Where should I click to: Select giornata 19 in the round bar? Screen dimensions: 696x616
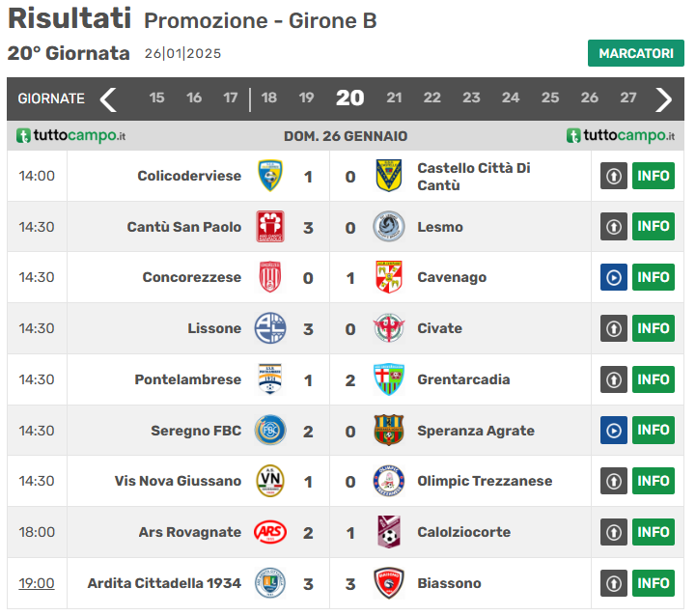click(x=306, y=98)
